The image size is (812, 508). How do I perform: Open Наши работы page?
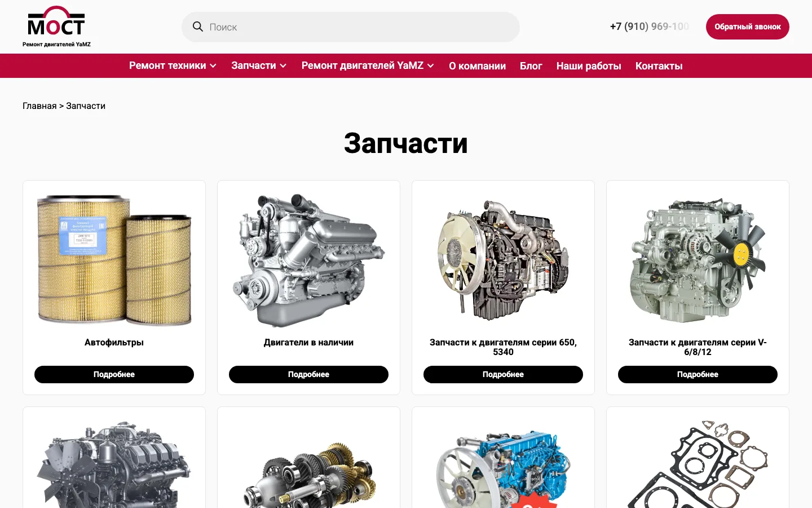tap(589, 66)
